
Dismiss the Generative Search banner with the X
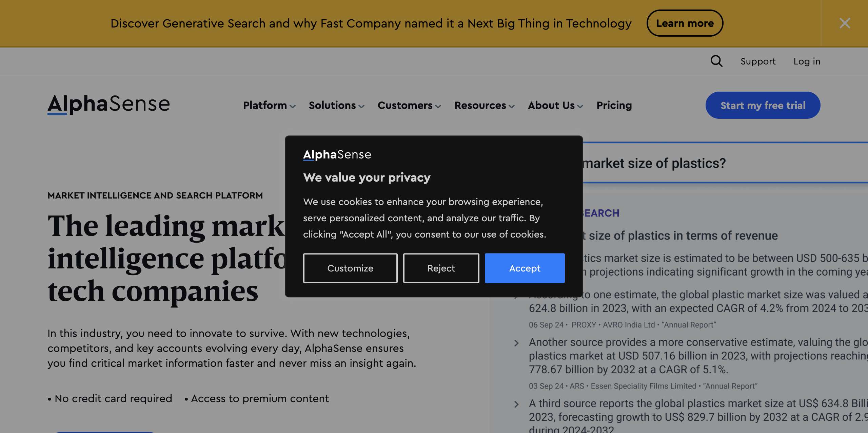click(x=845, y=23)
